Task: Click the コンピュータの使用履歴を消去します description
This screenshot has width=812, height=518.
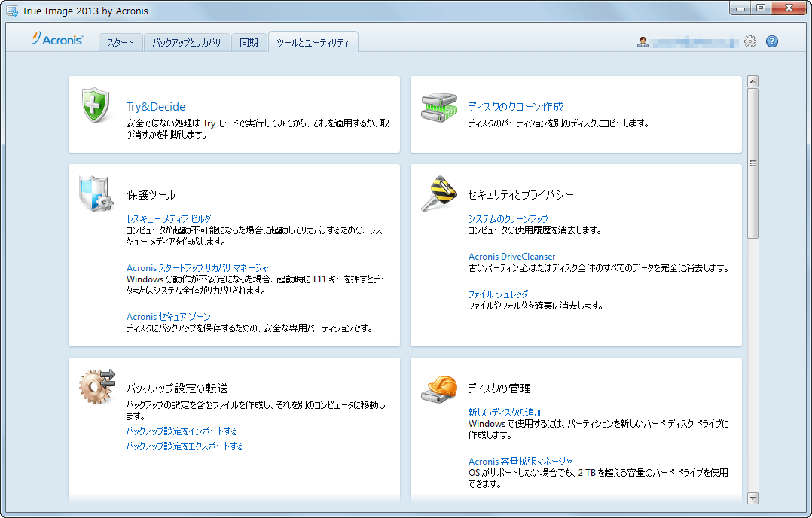Action: [535, 230]
